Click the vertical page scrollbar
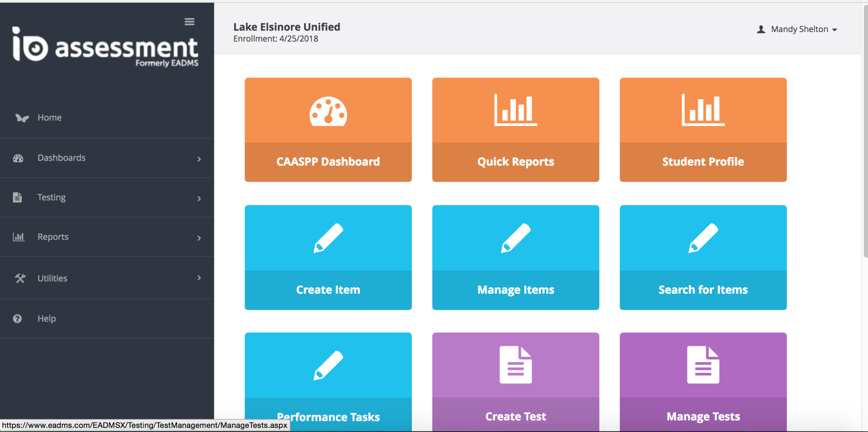Image resolution: width=868 pixels, height=432 pixels. pos(865,131)
